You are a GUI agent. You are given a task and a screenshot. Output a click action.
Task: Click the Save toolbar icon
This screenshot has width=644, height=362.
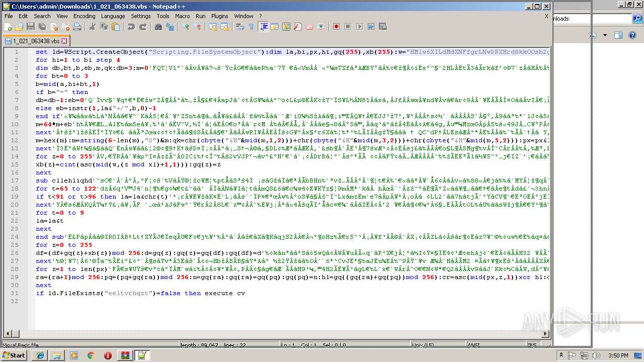[30, 27]
